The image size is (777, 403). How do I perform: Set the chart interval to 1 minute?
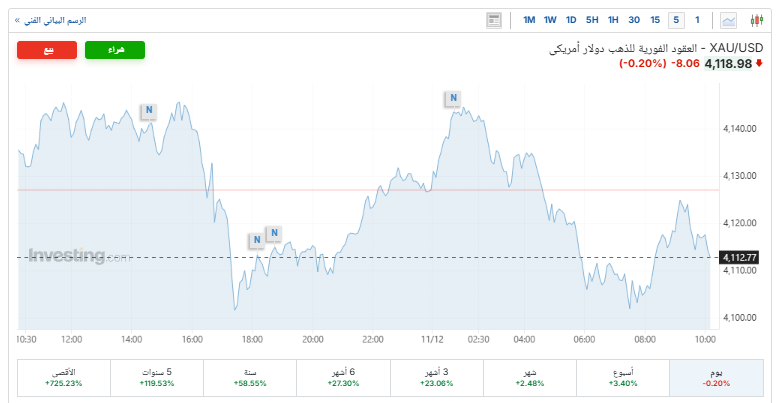point(697,20)
